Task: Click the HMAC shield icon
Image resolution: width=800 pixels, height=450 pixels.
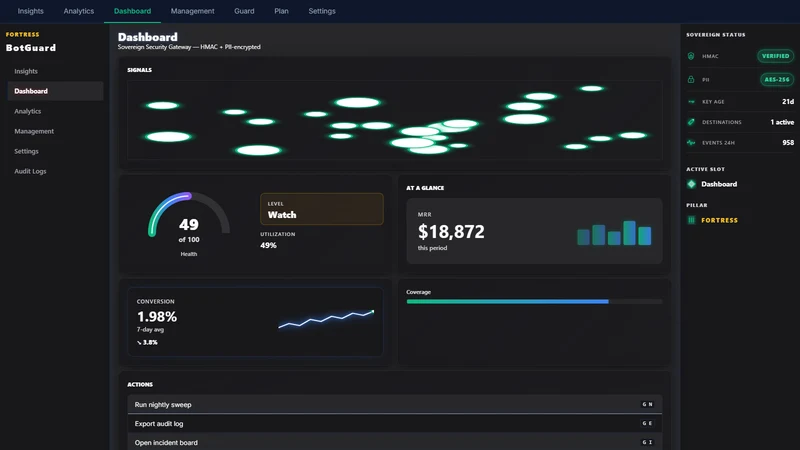Action: pyautogui.click(x=691, y=56)
